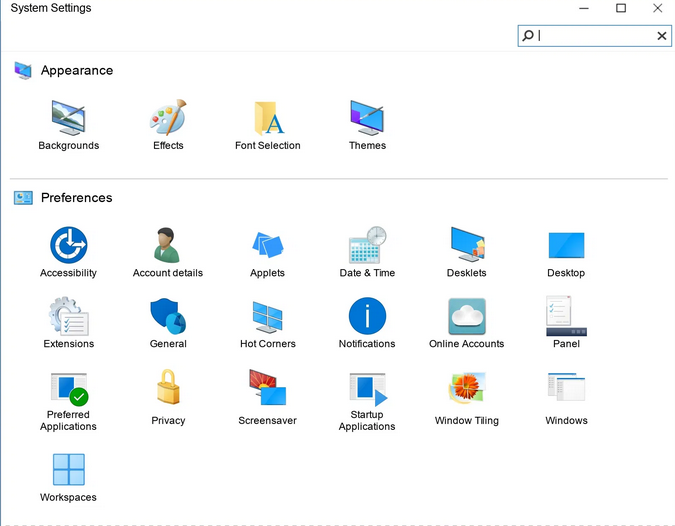Open Accessibility settings icon
Screen dimensions: 675x526
(x=68, y=245)
